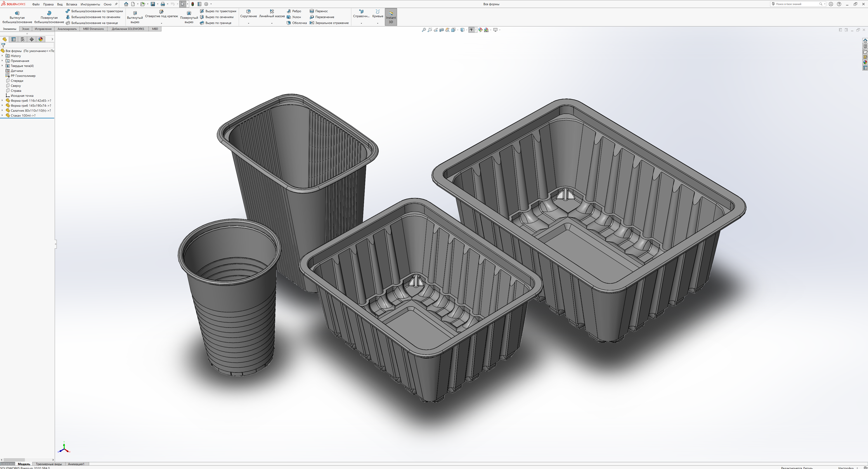Switch to the Анализировать tab
Viewport: 868px width, 469px height.
point(67,29)
